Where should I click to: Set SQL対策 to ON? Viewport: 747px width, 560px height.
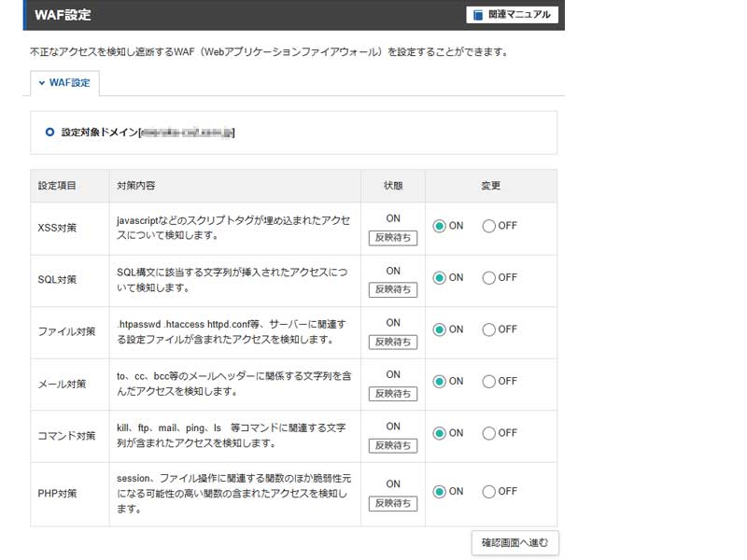439,277
